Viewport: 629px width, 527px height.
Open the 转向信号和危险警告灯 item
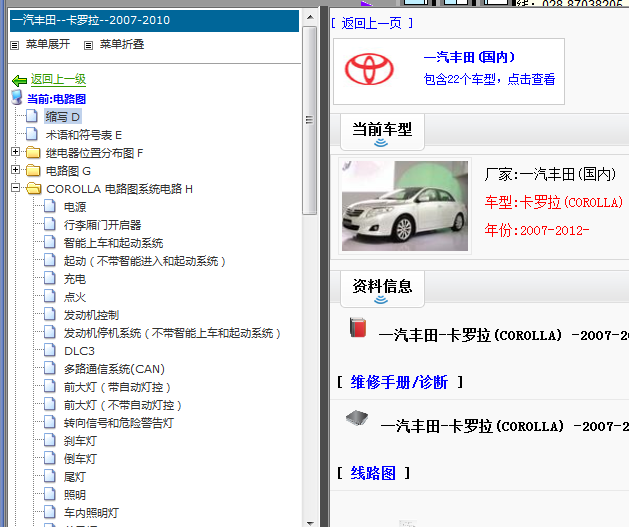click(x=119, y=423)
